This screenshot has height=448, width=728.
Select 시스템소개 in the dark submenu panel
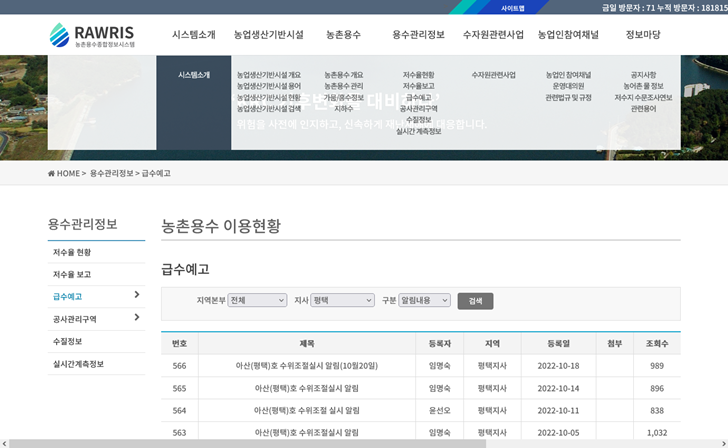coord(194,75)
